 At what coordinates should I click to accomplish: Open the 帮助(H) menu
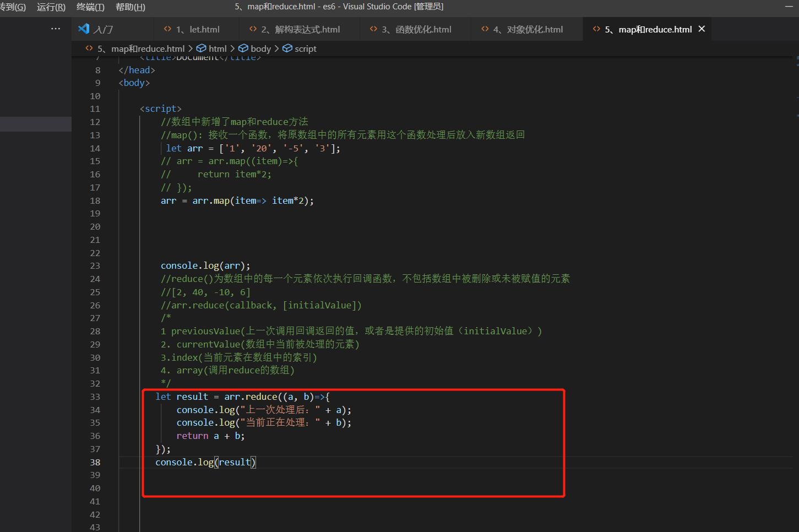coord(131,7)
